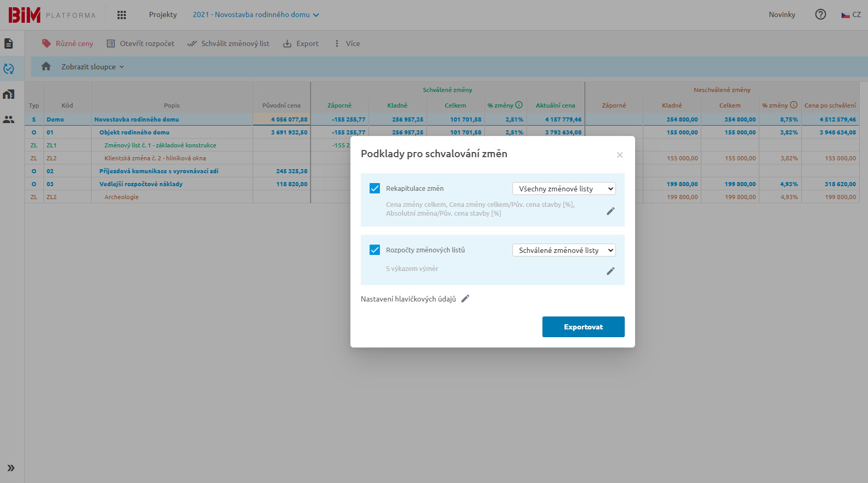The height and width of the screenshot is (483, 868).
Task: Uncheck the Rozpočty změnových listů checkbox
Action: (x=375, y=250)
